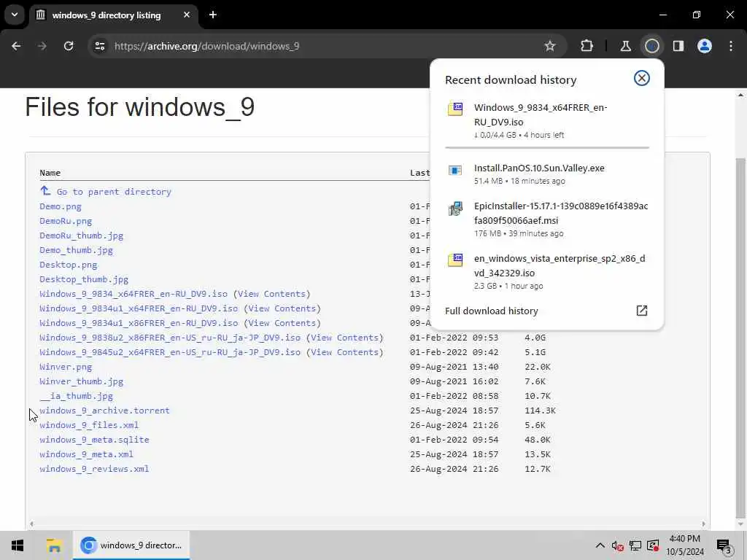Screen dimensions: 747x560
Task: Open Winver.png link
Action: [x=66, y=367]
